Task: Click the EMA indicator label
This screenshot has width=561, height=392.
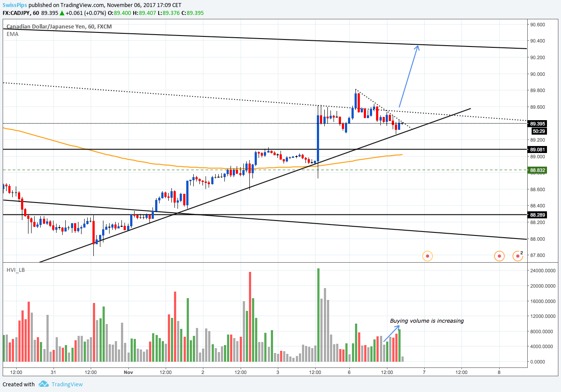Action: tap(12, 34)
